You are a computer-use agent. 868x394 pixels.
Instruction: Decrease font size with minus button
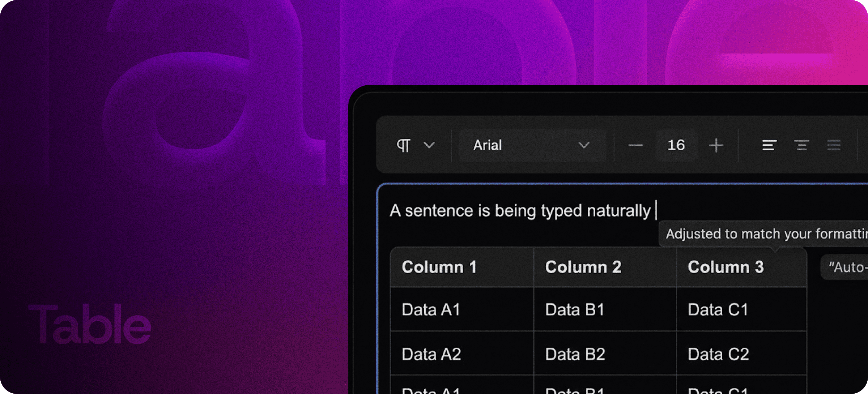coord(635,145)
